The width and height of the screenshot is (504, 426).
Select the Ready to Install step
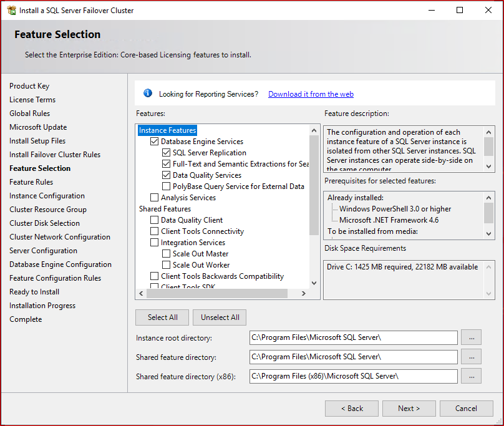click(34, 292)
